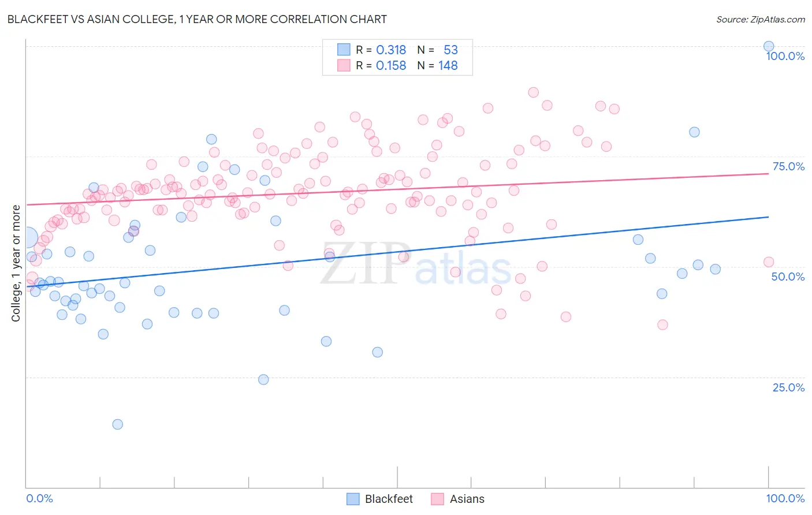The height and width of the screenshot is (515, 812).
Task: Select the Asians legend label
Action: click(467, 499)
